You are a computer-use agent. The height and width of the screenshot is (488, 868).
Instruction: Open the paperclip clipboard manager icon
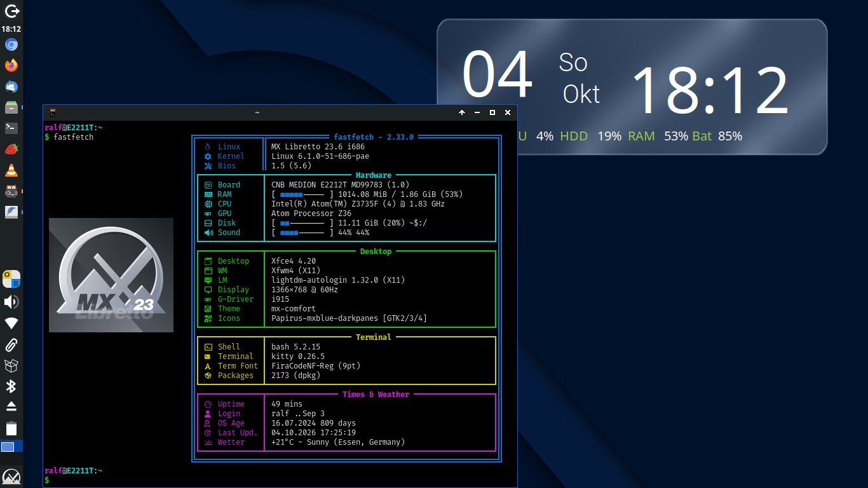[x=11, y=345]
